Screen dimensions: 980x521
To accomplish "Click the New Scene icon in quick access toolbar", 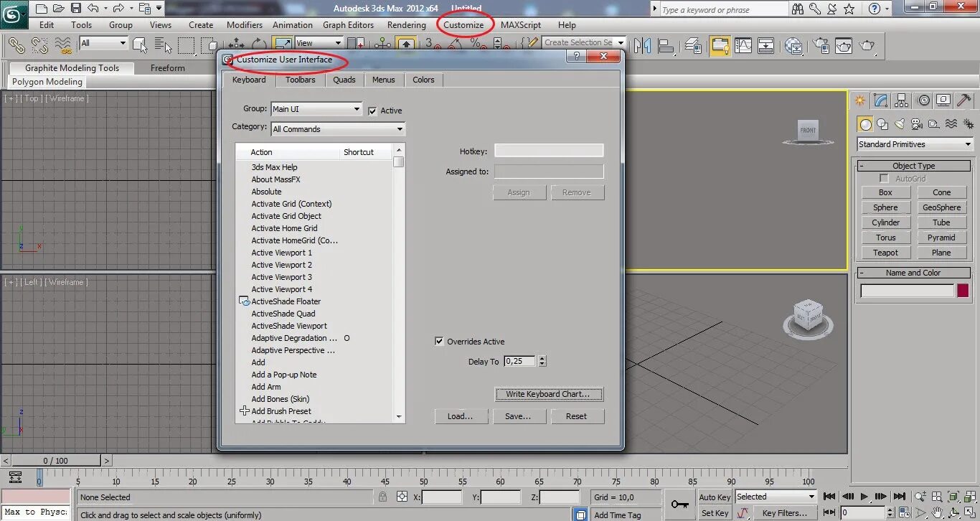I will pyautogui.click(x=42, y=9).
